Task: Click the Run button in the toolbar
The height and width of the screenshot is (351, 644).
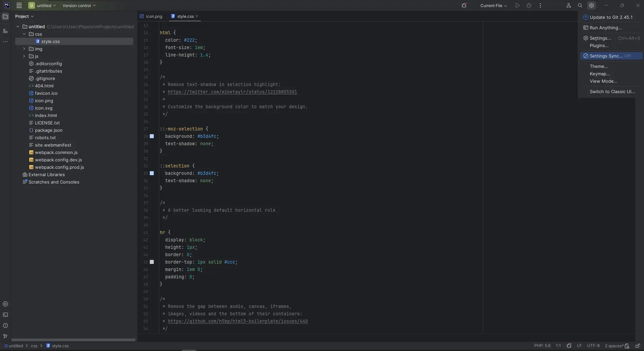Action: coord(517,5)
